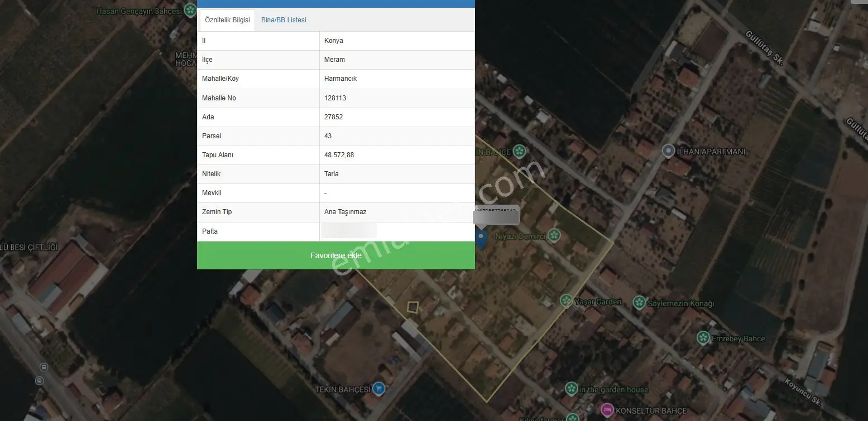Open Hasan Gençayın Bahçesi marker icon

pos(190,11)
